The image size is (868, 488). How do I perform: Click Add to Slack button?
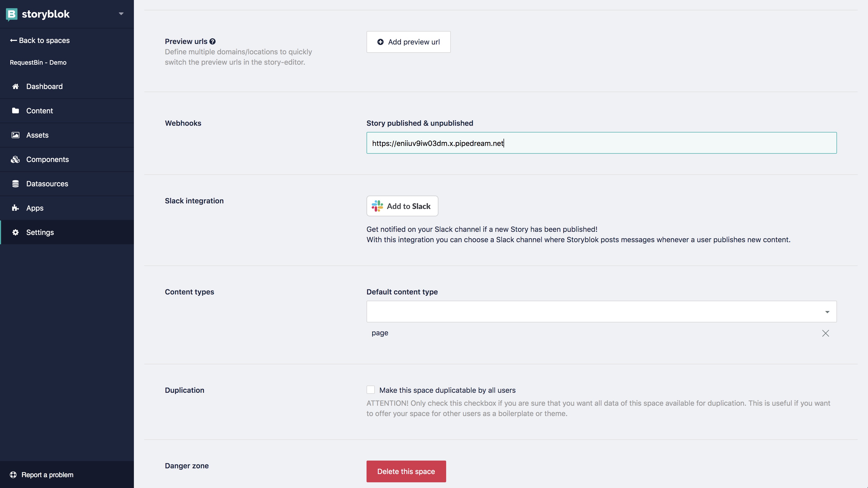coord(402,206)
